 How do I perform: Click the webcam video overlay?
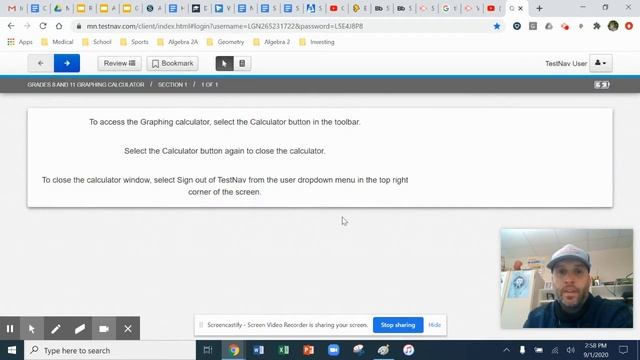[x=567, y=278]
